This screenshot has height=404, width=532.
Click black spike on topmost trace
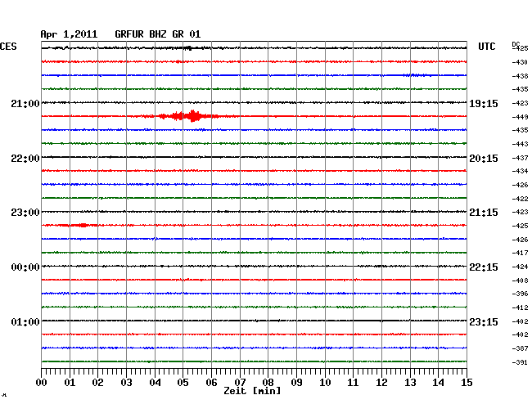[x=188, y=48]
